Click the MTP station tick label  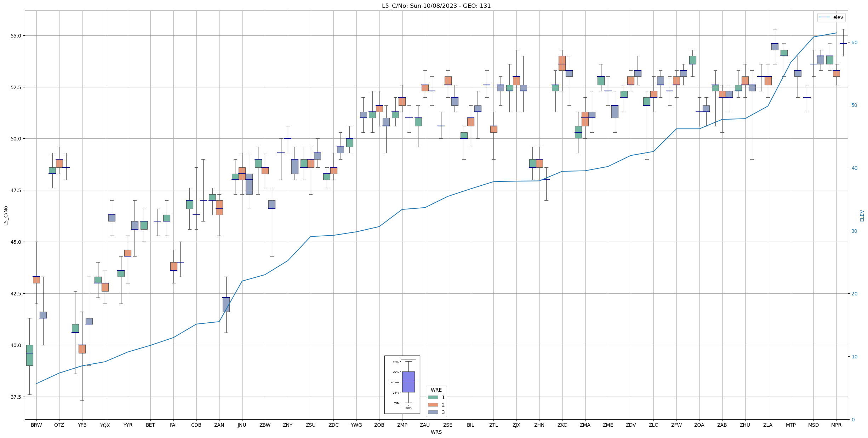tap(791, 425)
